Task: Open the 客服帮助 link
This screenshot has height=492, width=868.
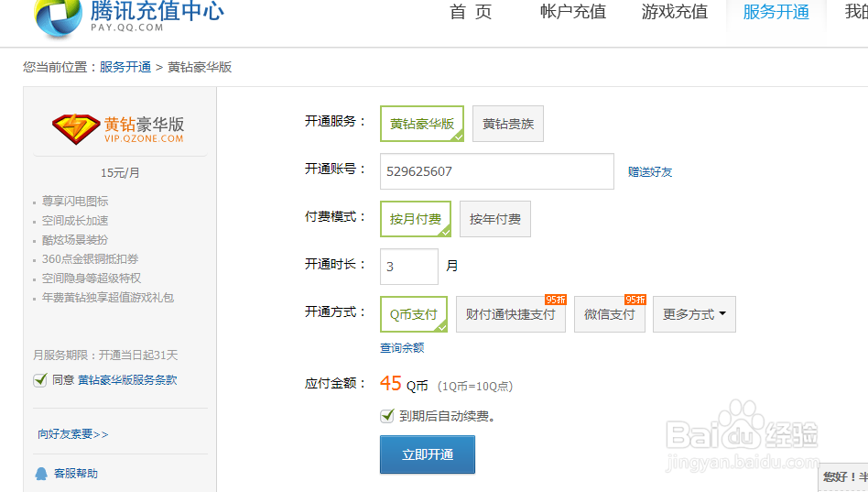Action: 76,473
